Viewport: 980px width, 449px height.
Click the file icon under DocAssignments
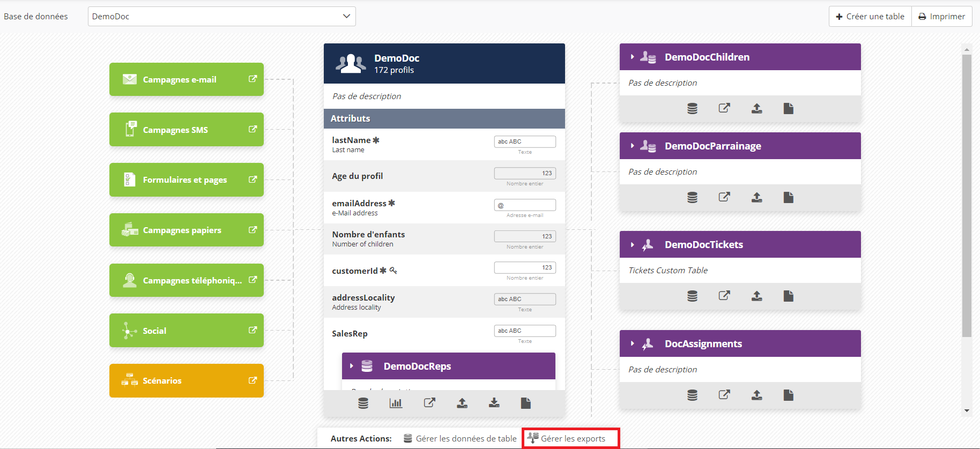788,395
